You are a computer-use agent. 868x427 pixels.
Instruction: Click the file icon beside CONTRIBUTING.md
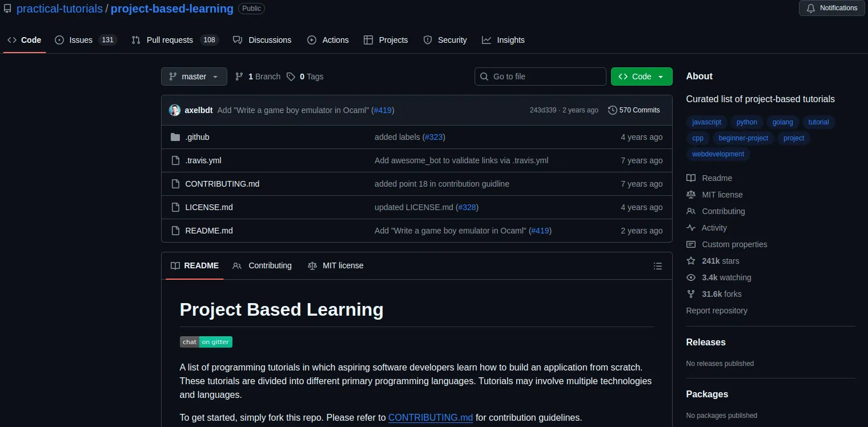[x=175, y=184]
